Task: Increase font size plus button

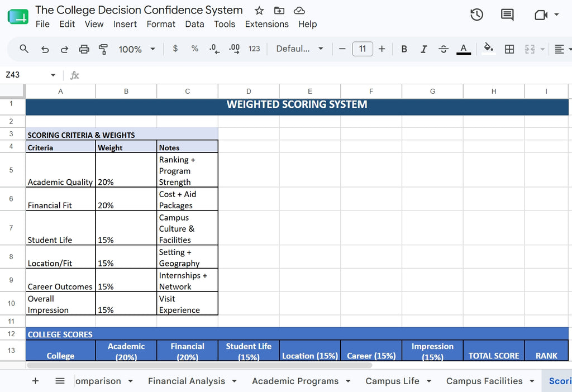Action: click(x=382, y=49)
